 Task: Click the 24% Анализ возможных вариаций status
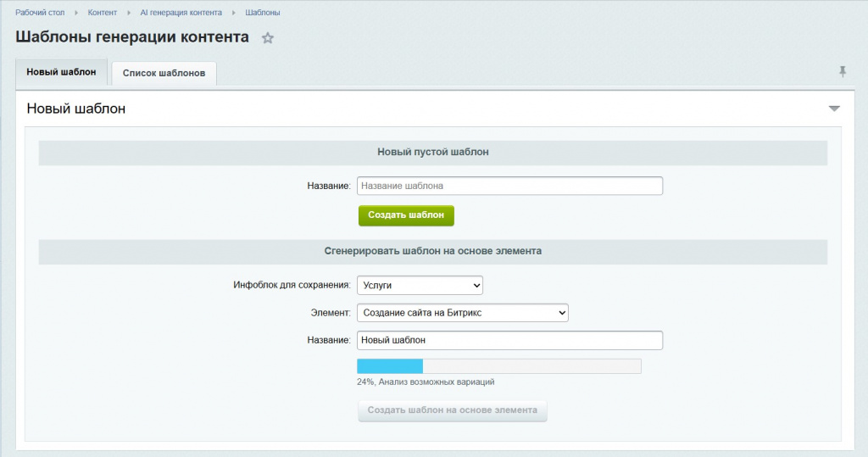[426, 382]
